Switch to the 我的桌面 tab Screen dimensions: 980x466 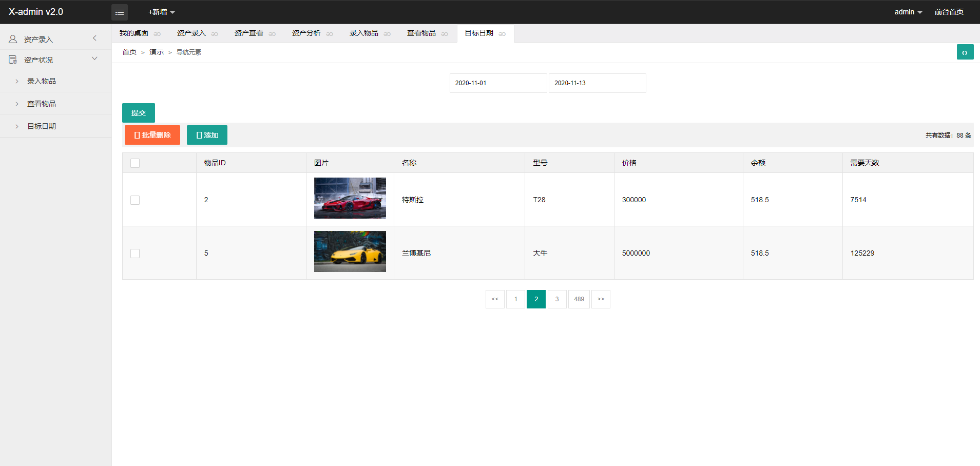point(134,33)
